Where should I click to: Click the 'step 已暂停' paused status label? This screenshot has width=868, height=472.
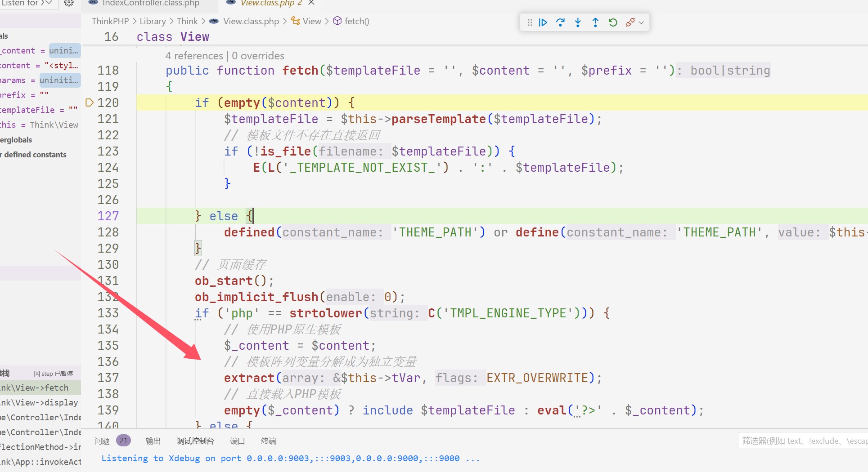tap(54, 374)
